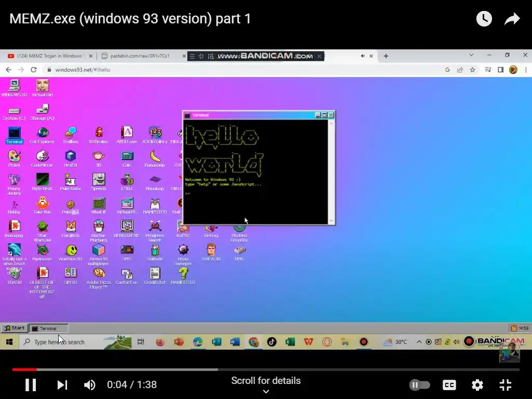The image size is (532, 399).
Task: Open the Bananamp icon
Action: [155, 158]
